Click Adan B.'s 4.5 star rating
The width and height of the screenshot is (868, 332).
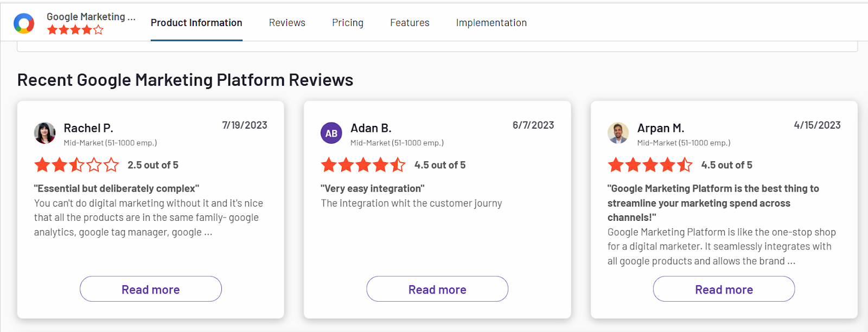363,165
